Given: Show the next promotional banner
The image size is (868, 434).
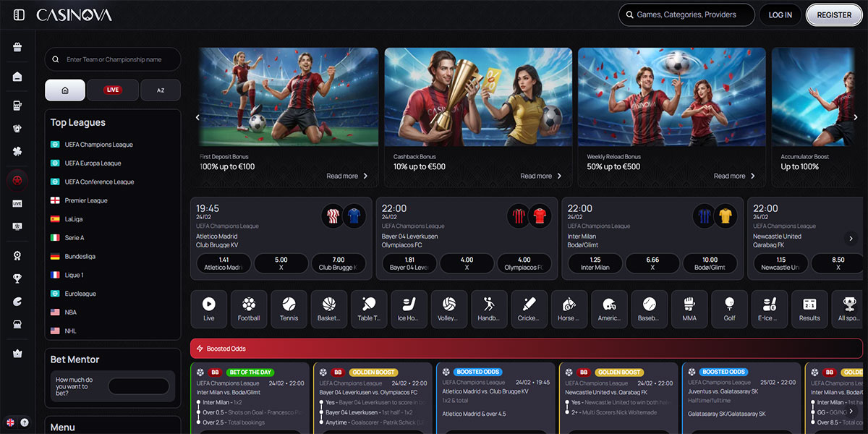Looking at the screenshot, I should (x=856, y=117).
